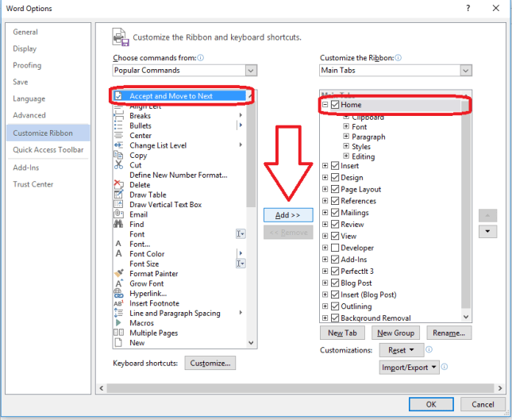Click the Macros play icon

118,322
